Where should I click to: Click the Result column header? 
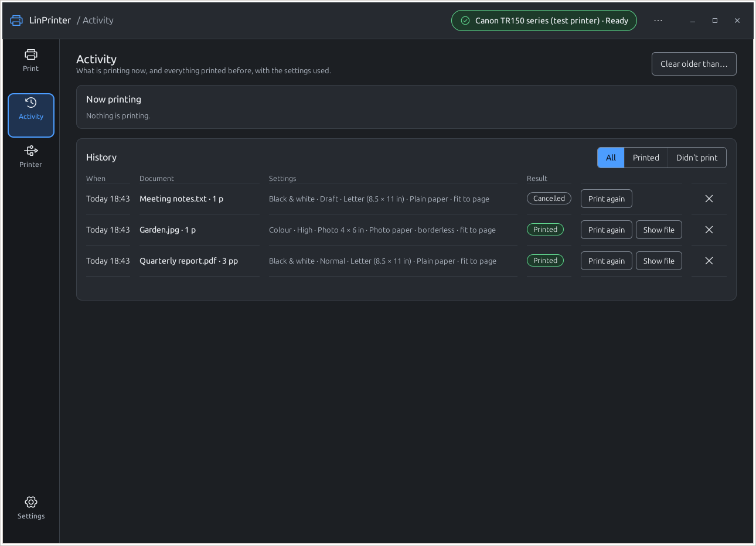pos(537,179)
